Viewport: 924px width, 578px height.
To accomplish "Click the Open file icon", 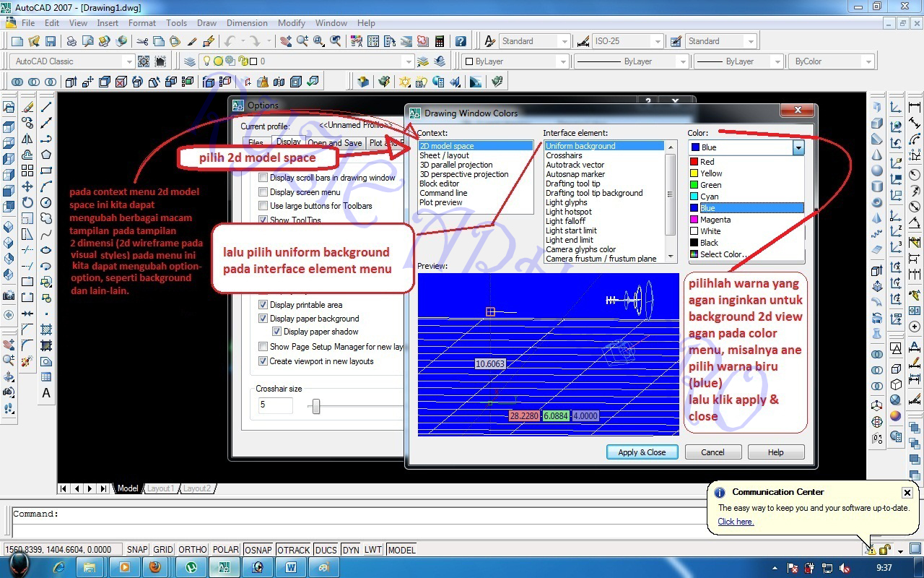I will (x=33, y=41).
